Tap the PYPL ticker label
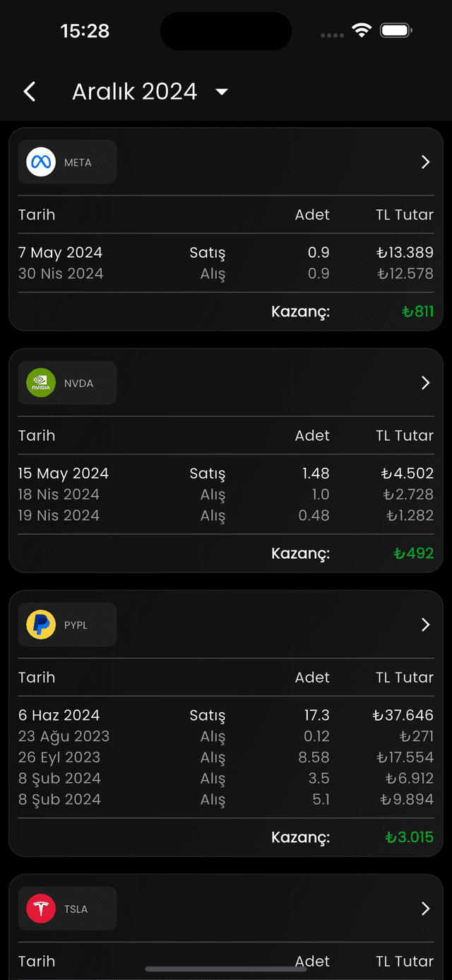The height and width of the screenshot is (980, 452). (x=76, y=625)
